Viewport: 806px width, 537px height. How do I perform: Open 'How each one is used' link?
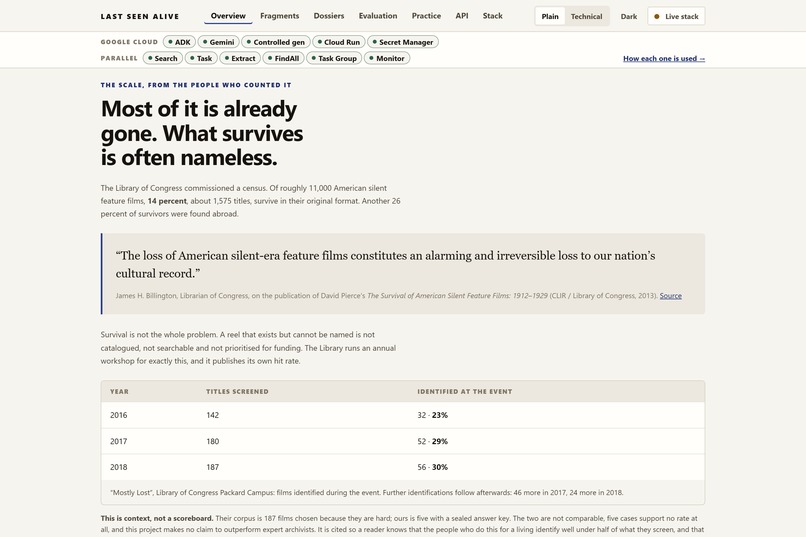tap(664, 59)
